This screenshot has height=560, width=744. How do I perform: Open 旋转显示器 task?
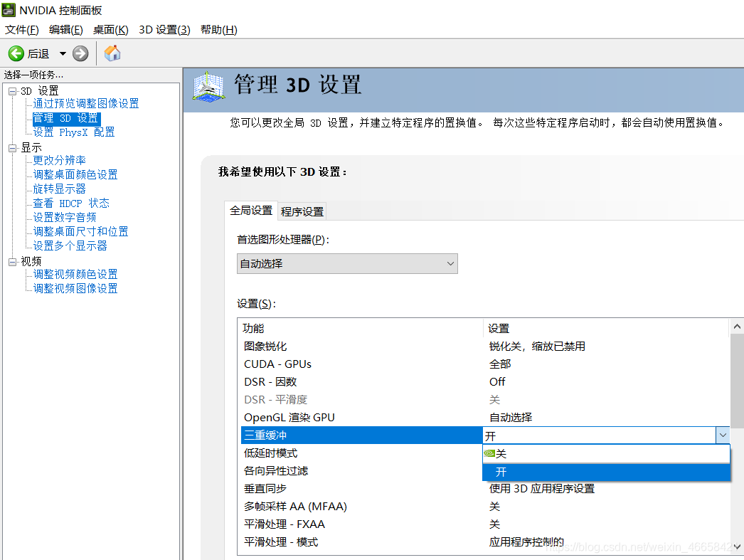(59, 189)
